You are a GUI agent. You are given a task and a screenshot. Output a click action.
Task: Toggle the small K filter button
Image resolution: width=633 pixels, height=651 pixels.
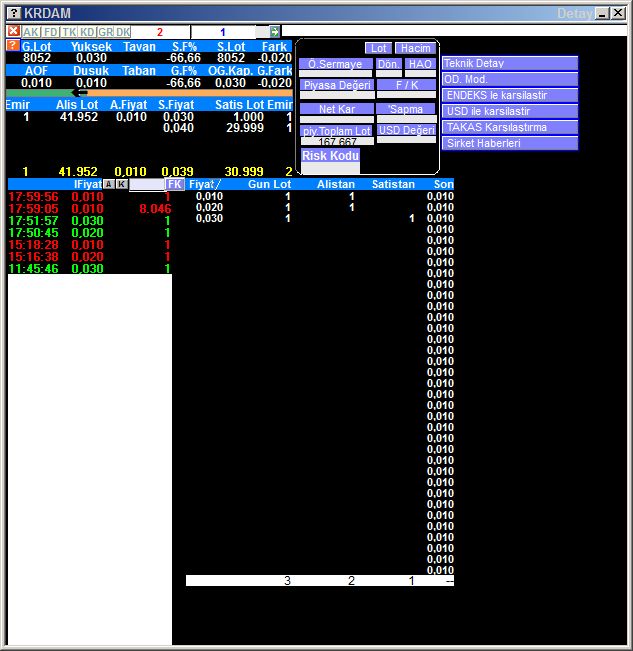[122, 184]
